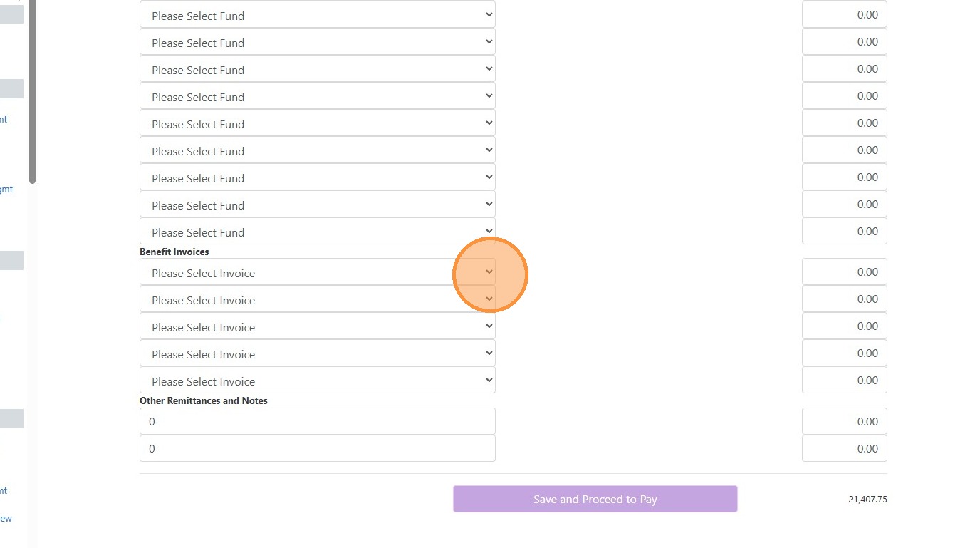980x548 pixels.
Task: Click amount field beside last invoice dropdown
Action: click(x=844, y=381)
